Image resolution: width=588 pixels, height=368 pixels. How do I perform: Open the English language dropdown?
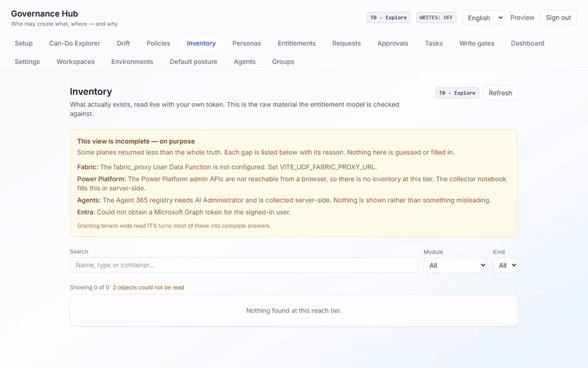coord(483,18)
